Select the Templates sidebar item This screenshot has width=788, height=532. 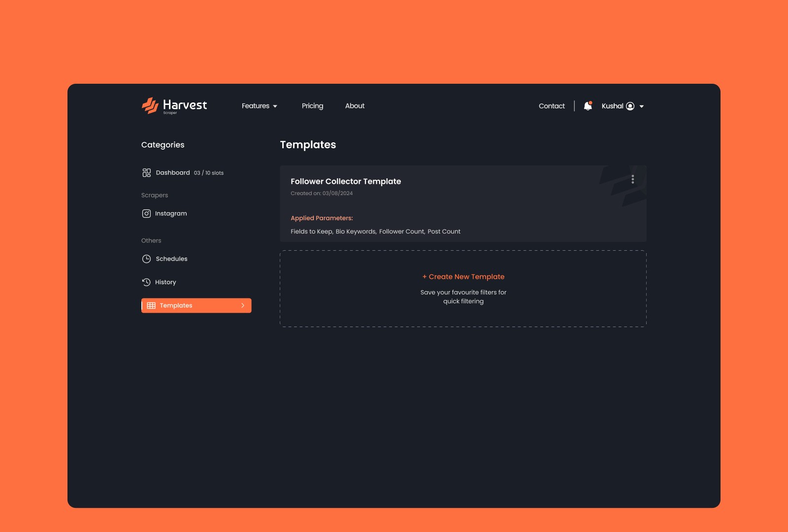point(197,305)
